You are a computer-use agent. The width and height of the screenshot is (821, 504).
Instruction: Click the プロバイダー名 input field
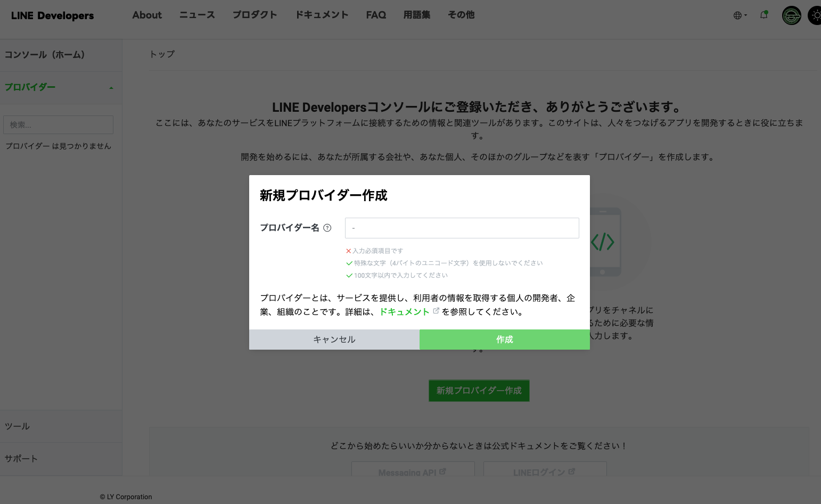(x=462, y=228)
